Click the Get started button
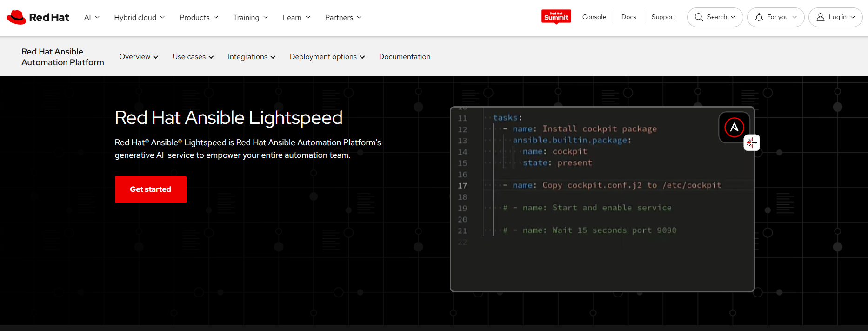The image size is (868, 331). point(151,189)
